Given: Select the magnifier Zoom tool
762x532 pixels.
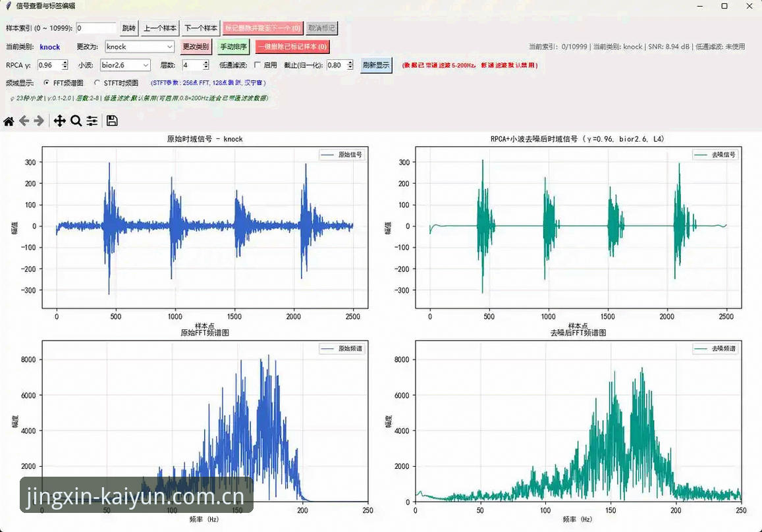Looking at the screenshot, I should [x=76, y=121].
